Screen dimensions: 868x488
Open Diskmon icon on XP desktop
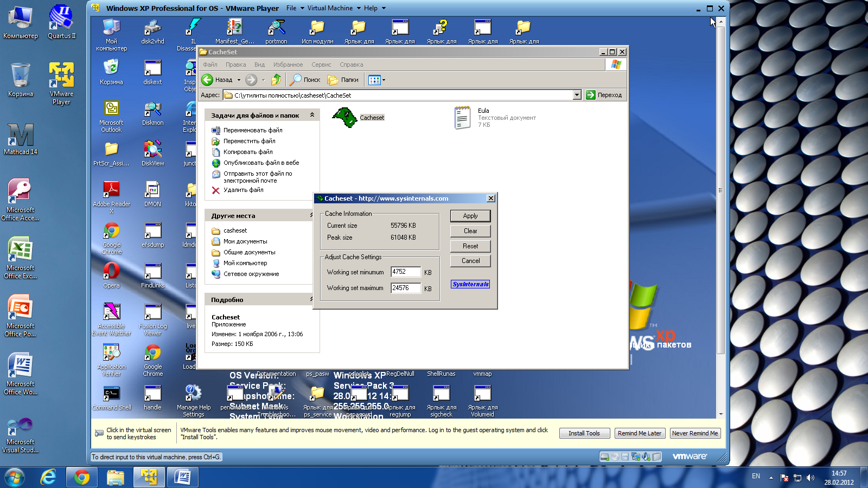(x=152, y=113)
